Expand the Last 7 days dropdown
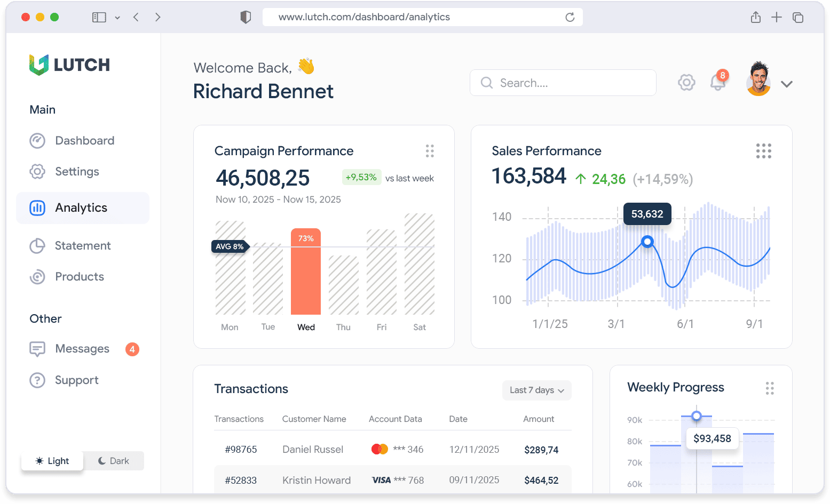This screenshot has height=504, width=830. tap(536, 390)
